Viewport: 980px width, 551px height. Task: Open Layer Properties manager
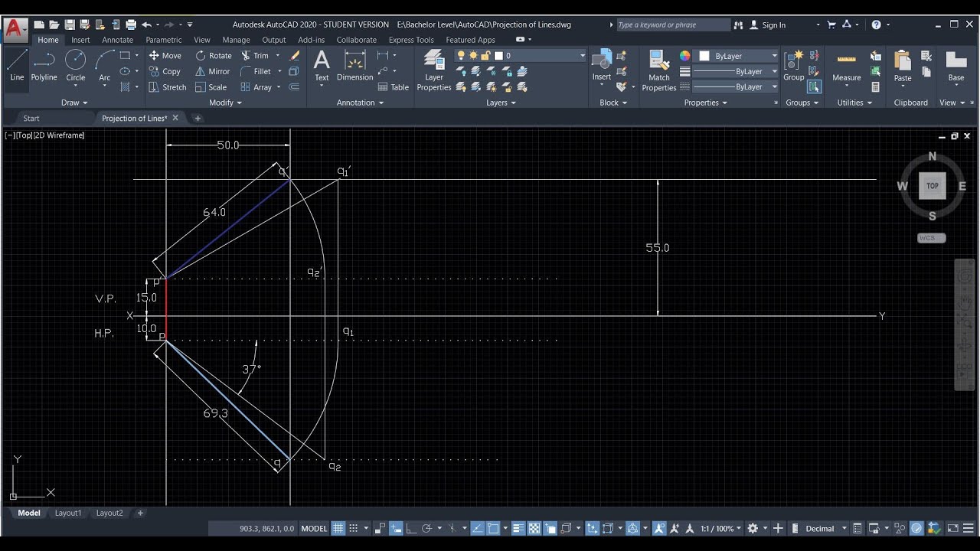(434, 70)
